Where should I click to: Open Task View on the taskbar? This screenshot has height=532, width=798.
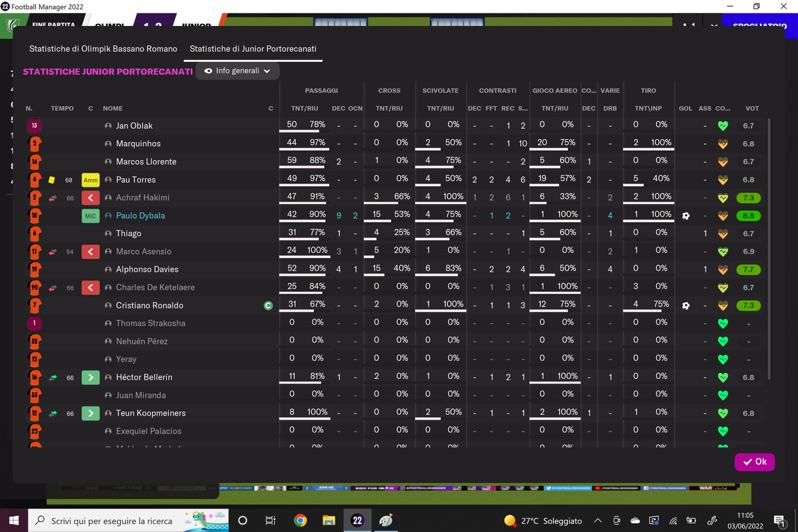(270, 520)
